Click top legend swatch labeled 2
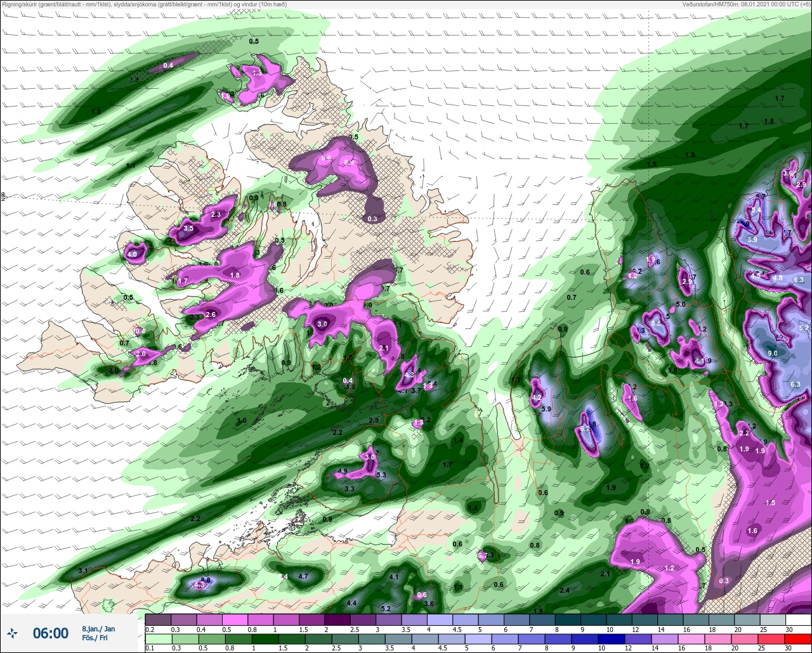The height and width of the screenshot is (653, 812). coord(337,619)
